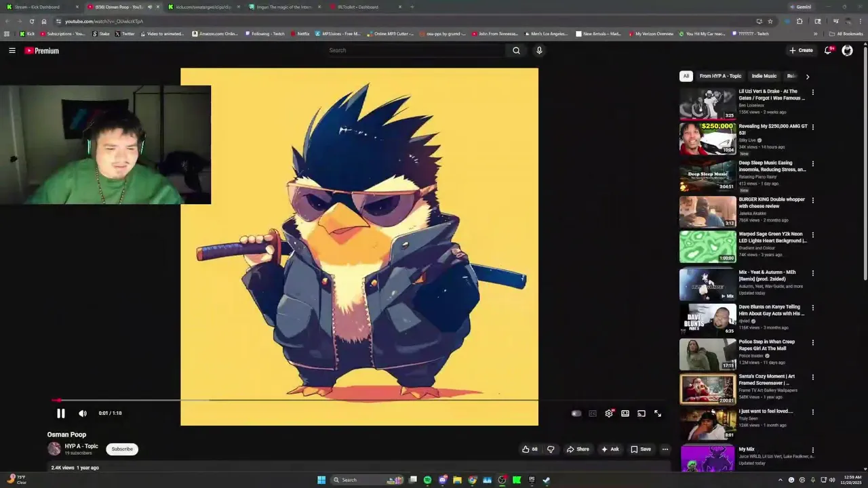
Task: Toggle closed captions in the player
Action: pyautogui.click(x=593, y=413)
